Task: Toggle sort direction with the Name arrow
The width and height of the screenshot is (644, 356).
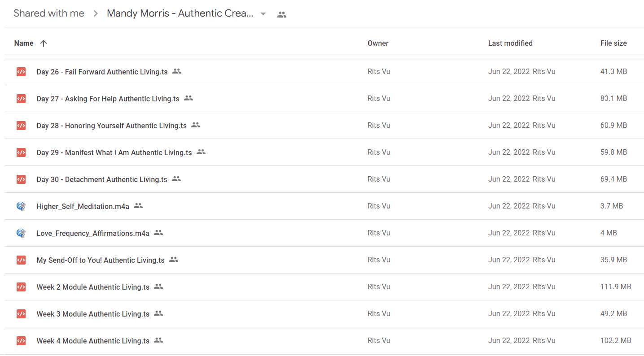Action: (x=43, y=43)
